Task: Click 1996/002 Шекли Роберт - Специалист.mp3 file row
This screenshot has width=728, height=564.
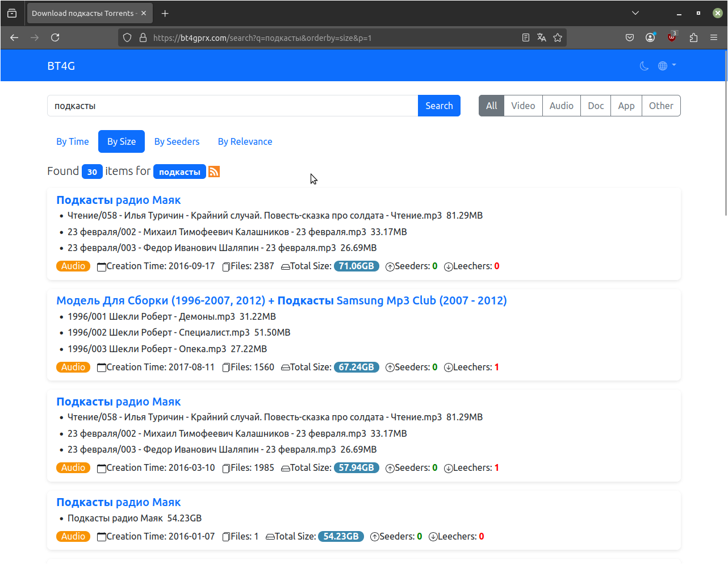Action: (x=179, y=332)
